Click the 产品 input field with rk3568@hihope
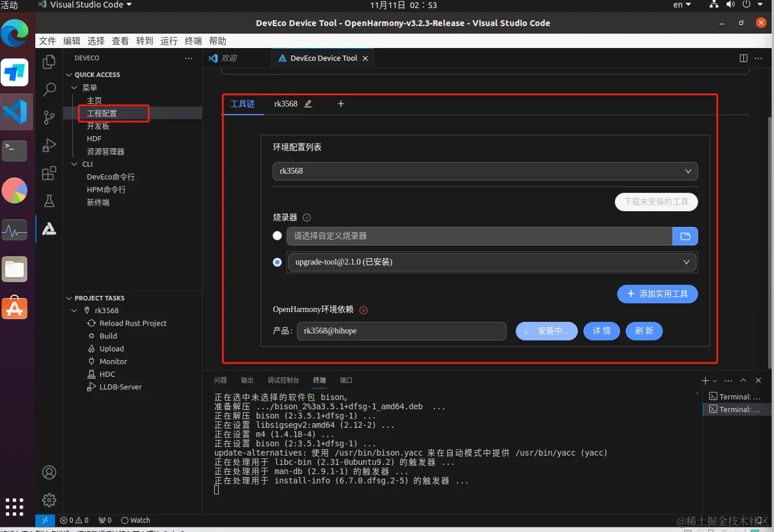This screenshot has width=774, height=532. click(402, 331)
